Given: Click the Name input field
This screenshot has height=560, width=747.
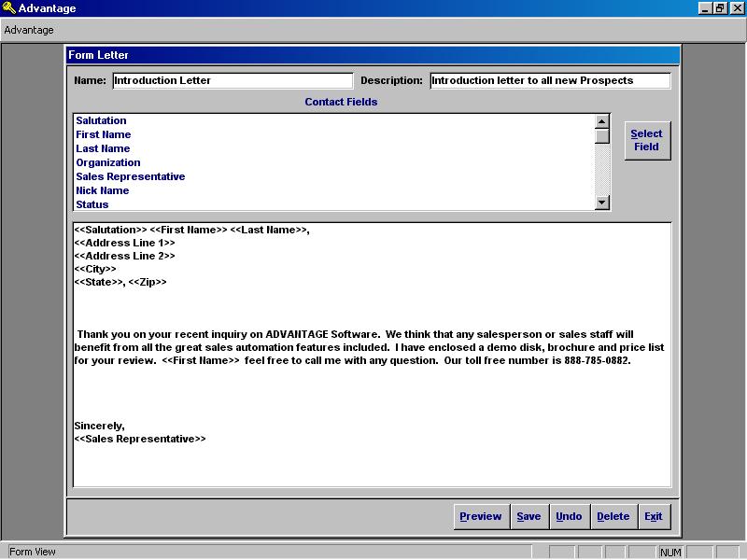Looking at the screenshot, I should point(233,80).
